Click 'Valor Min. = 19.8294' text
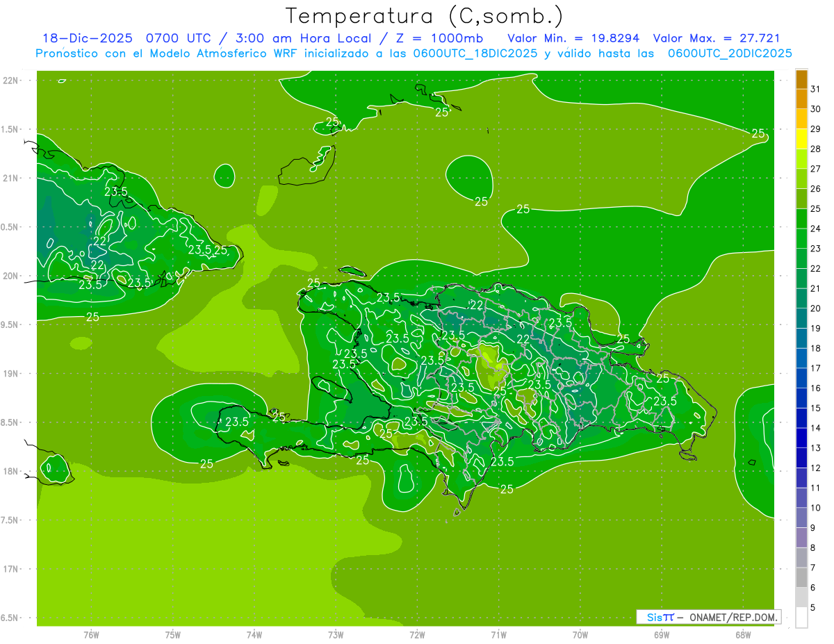Screen dimensions: 834x644 point(573,38)
